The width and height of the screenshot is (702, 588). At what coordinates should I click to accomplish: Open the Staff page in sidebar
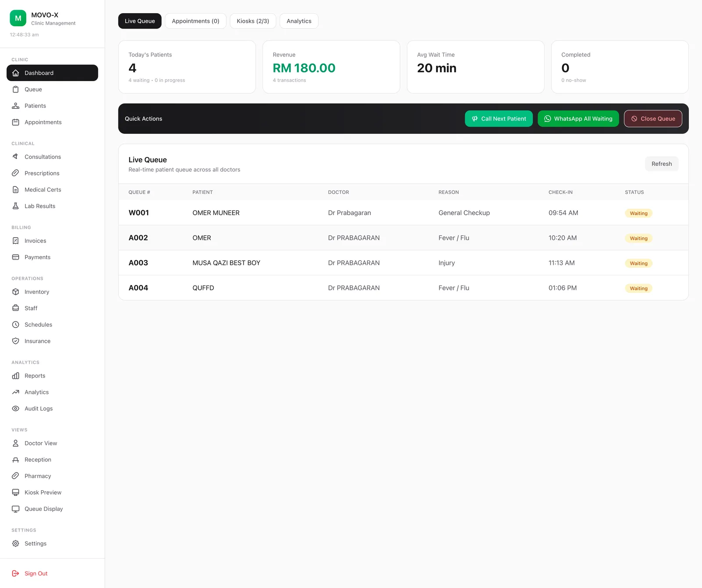(x=52, y=308)
